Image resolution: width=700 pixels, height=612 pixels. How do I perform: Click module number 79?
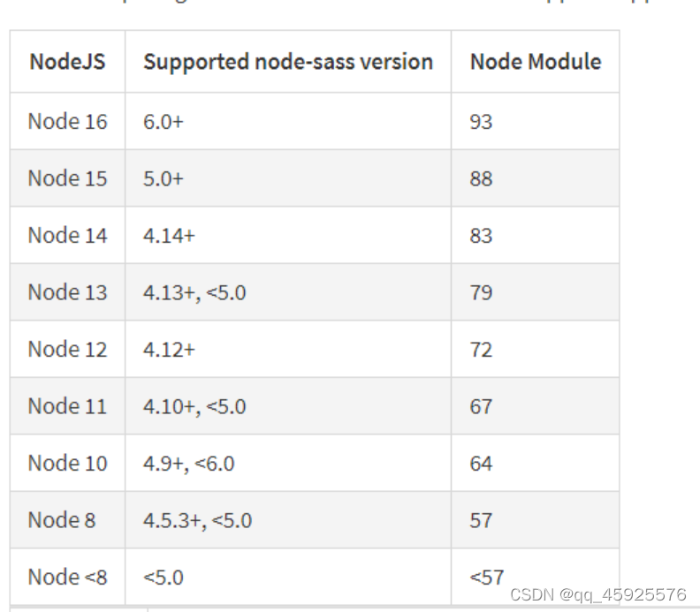click(481, 292)
